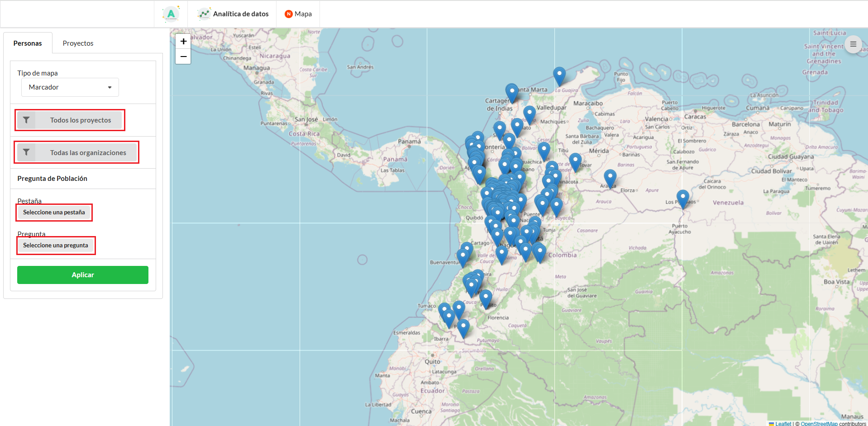
Task: Click the Seleccione una pregunta selector
Action: [x=56, y=246]
